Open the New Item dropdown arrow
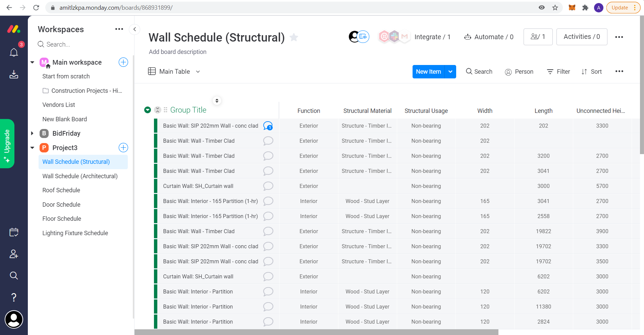This screenshot has width=644, height=335. point(450,72)
